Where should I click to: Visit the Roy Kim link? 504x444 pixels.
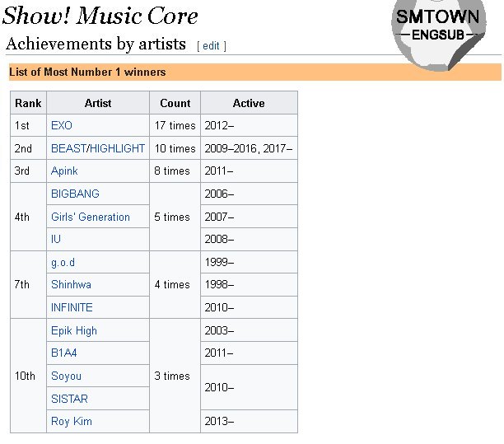point(72,422)
